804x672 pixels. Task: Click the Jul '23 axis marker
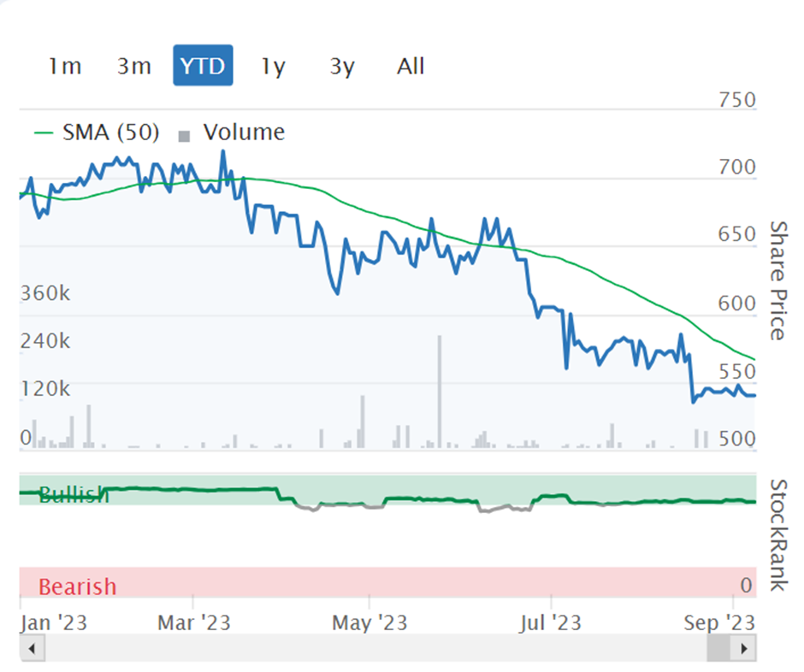551,622
